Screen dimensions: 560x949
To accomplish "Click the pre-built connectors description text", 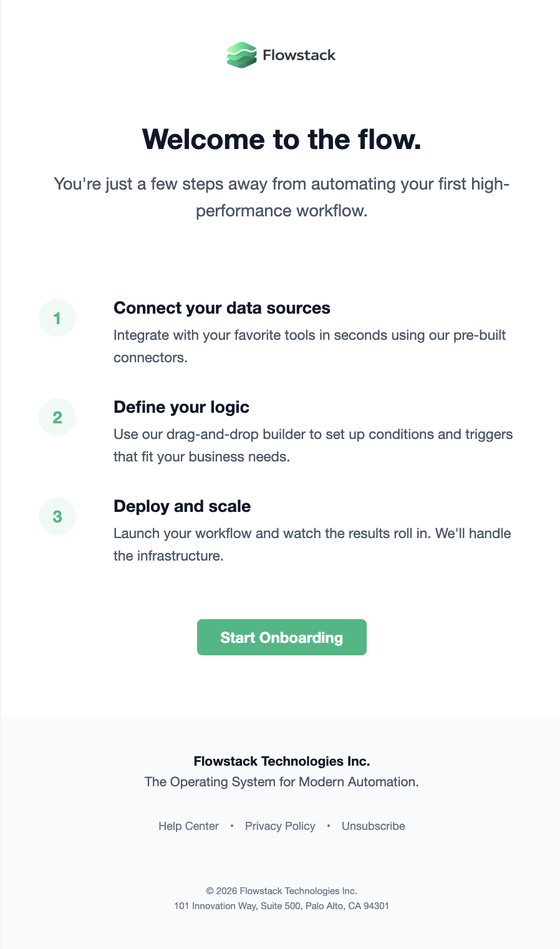I will pos(310,346).
